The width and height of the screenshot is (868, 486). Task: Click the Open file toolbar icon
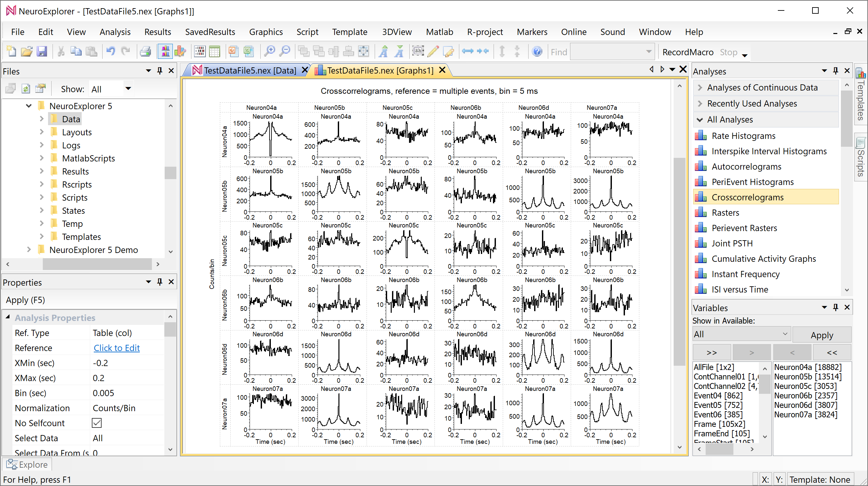pyautogui.click(x=26, y=52)
